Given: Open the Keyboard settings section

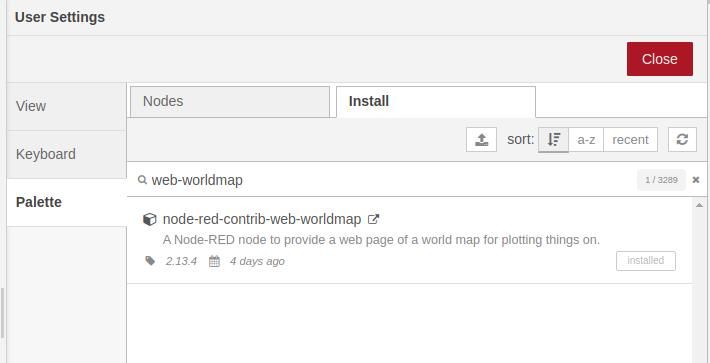Looking at the screenshot, I should point(67,154).
